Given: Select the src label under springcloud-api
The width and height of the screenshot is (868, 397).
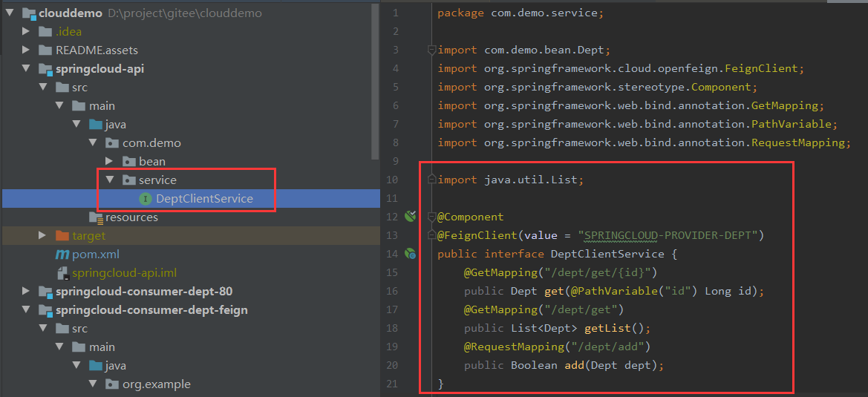Looking at the screenshot, I should tap(79, 88).
